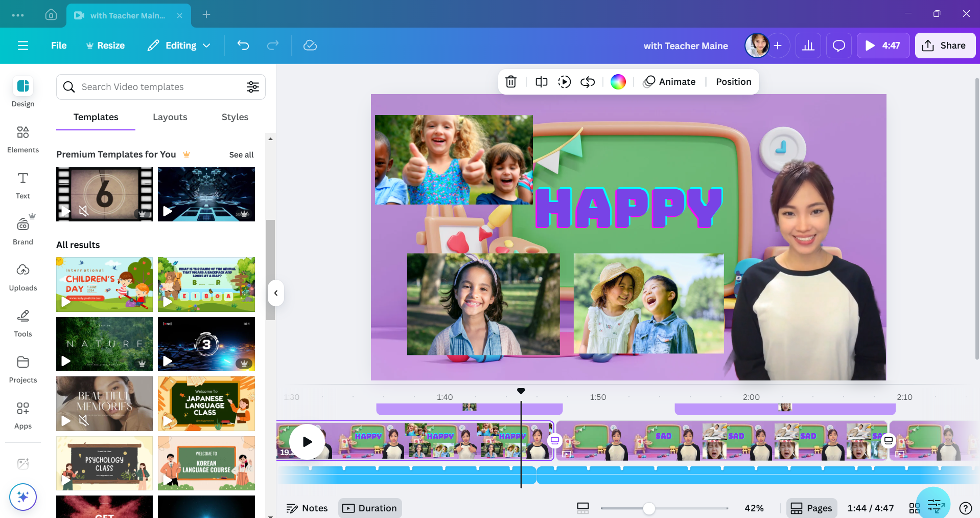This screenshot has width=980, height=518.
Task: Open the Brand panel
Action: coord(23,231)
